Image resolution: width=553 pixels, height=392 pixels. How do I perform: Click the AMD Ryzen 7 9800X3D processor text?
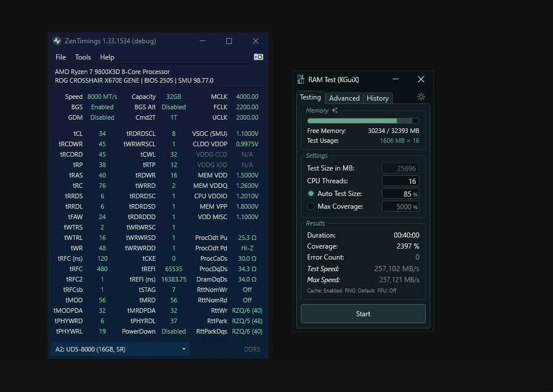[112, 72]
